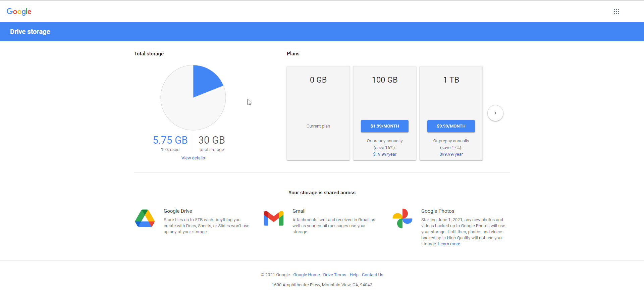The width and height of the screenshot is (644, 296).
Task: Click the Gmail envelope icon
Action: pyautogui.click(x=274, y=218)
